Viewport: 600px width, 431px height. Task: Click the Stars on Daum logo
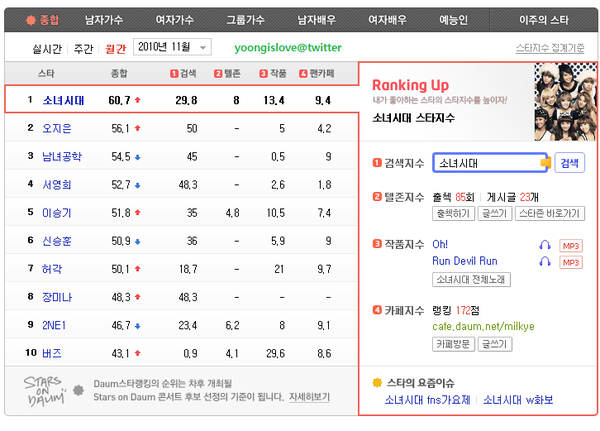[45, 391]
